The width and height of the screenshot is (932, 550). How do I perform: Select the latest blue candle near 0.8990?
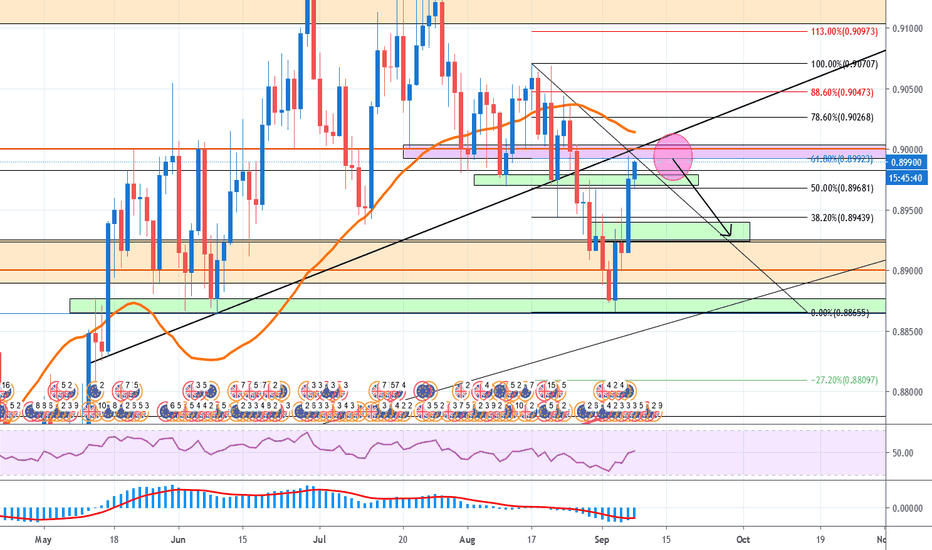pyautogui.click(x=635, y=170)
